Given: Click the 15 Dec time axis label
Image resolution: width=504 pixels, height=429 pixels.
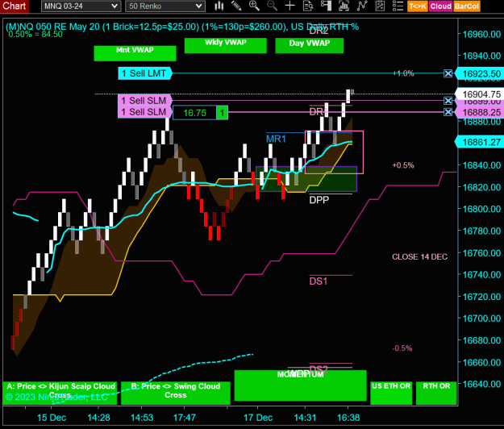Looking at the screenshot, I should [52, 418].
